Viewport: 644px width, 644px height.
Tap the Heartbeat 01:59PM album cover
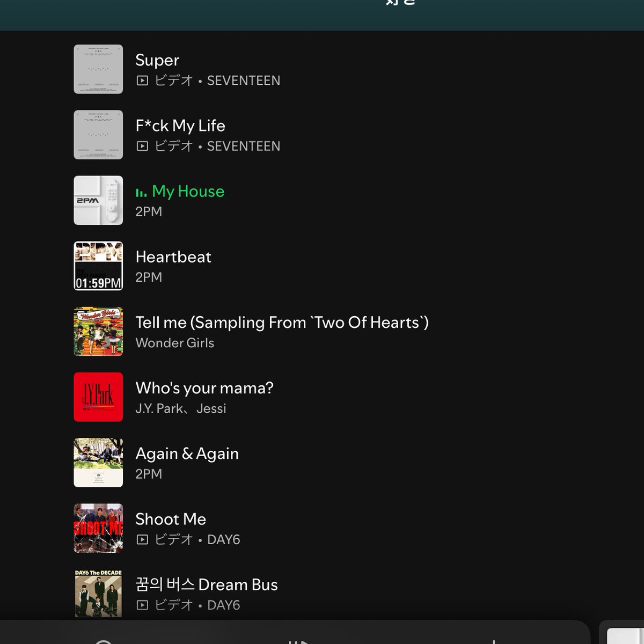point(98,266)
